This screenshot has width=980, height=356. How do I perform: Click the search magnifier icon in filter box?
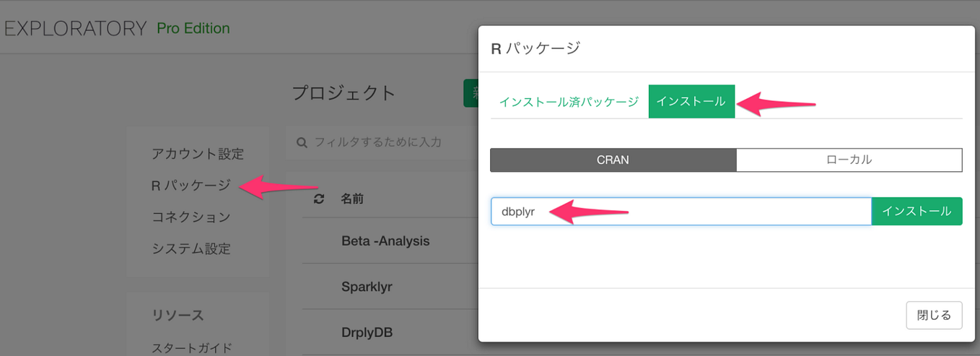(302, 142)
